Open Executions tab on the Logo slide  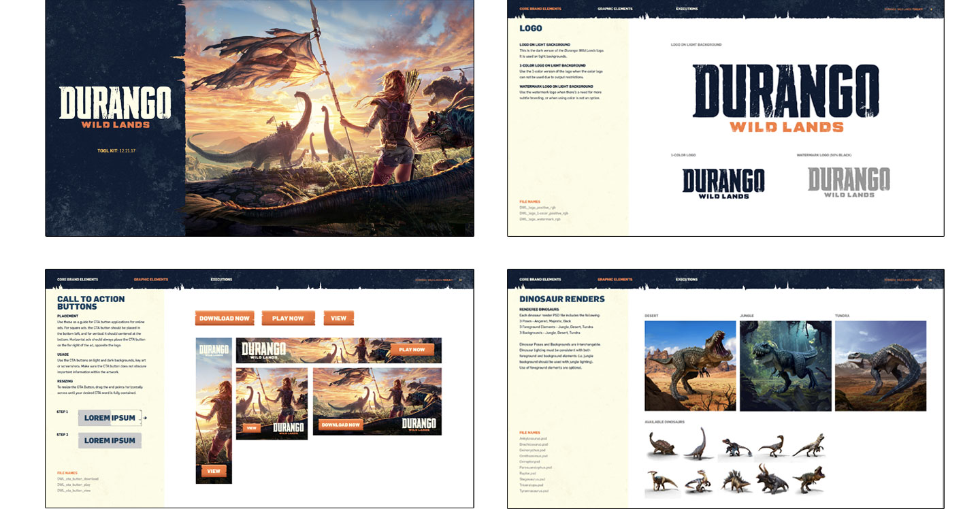click(x=687, y=9)
